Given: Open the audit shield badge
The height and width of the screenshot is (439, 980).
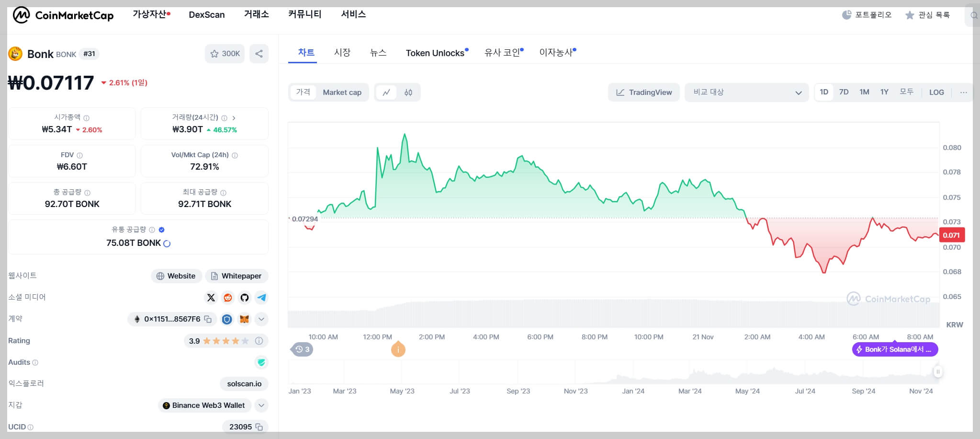Looking at the screenshot, I should (261, 362).
